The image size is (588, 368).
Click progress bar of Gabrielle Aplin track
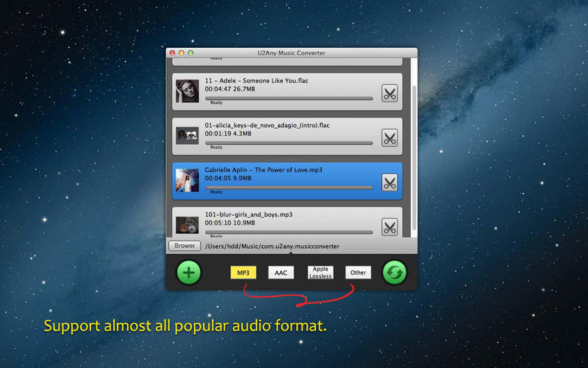289,188
